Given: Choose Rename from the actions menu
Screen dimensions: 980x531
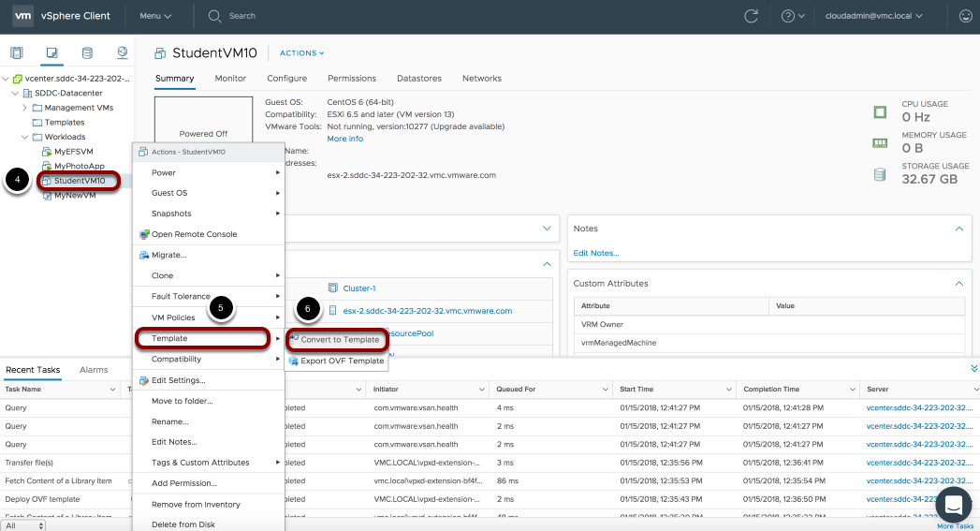Looking at the screenshot, I should [x=209, y=421].
